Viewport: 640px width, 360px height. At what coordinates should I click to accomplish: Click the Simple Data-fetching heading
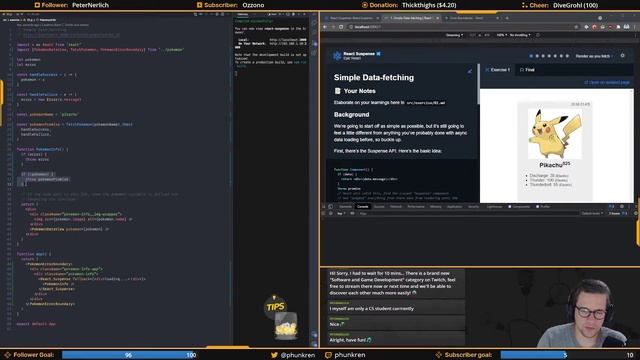point(374,78)
